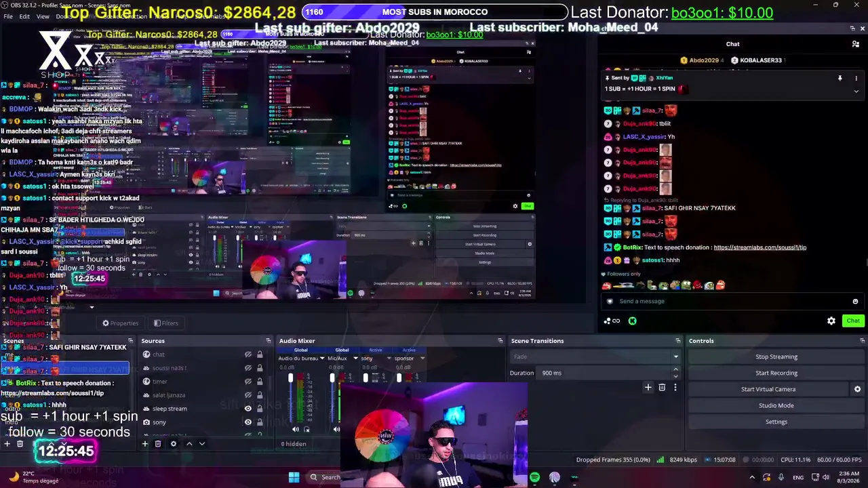Open the File menu
The image size is (868, 488).
coord(7,16)
